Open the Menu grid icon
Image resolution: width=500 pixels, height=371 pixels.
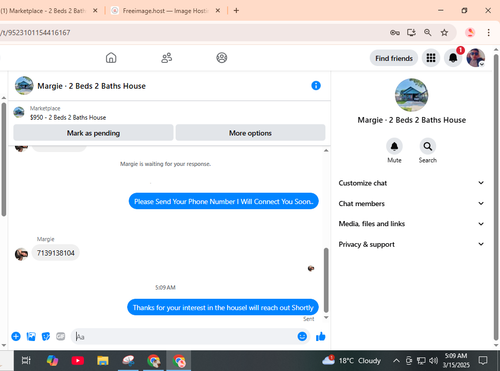pos(431,58)
